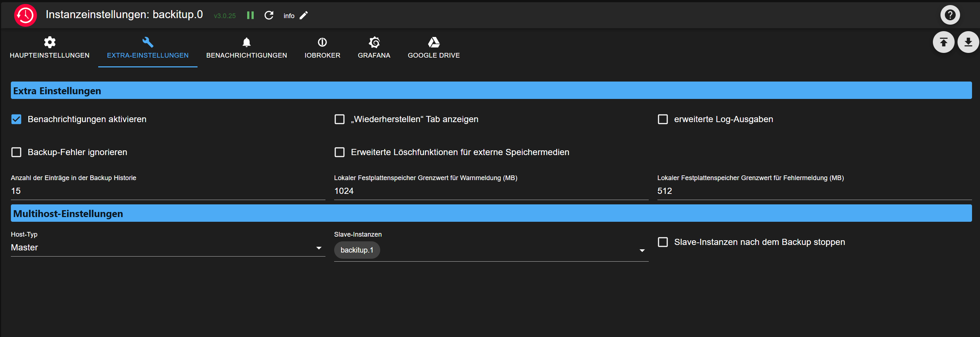Screen dimensions: 980x337
Task: Click the download configuration icon button
Action: point(968,42)
